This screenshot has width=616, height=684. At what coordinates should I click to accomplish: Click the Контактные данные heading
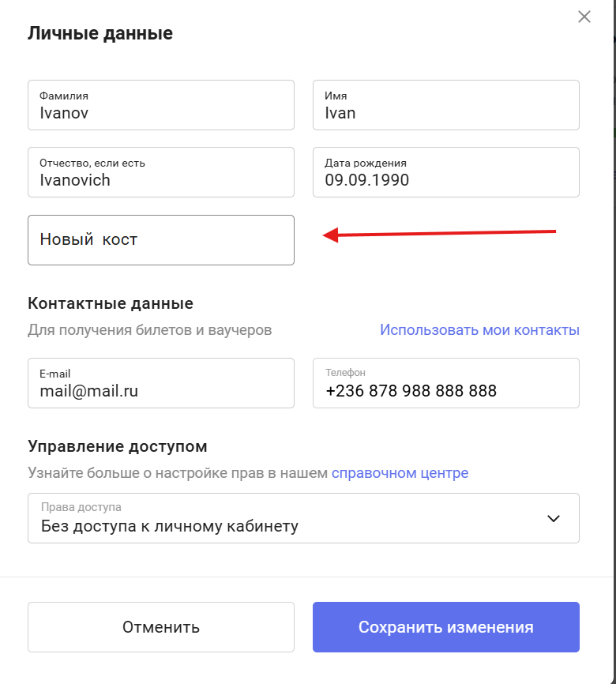111,303
